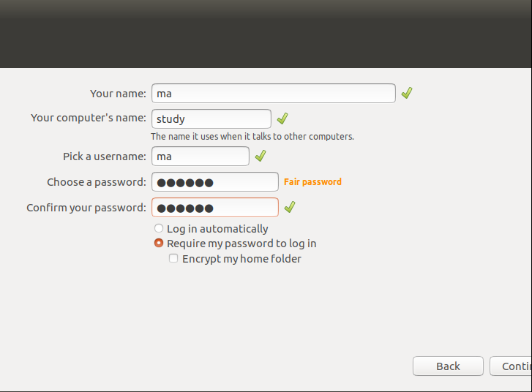
Task: Focus the Choose a password field
Action: pyautogui.click(x=215, y=182)
